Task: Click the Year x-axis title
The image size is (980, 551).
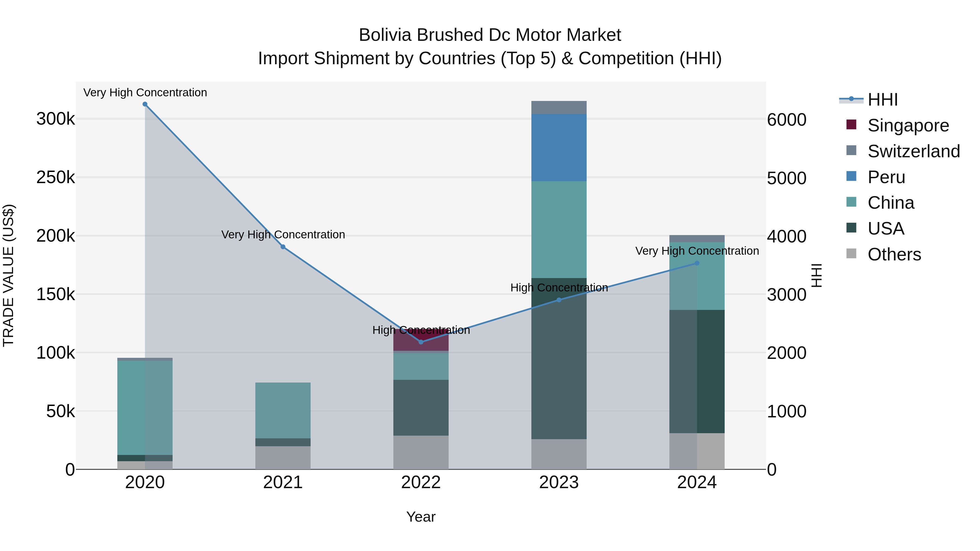Action: point(421,517)
